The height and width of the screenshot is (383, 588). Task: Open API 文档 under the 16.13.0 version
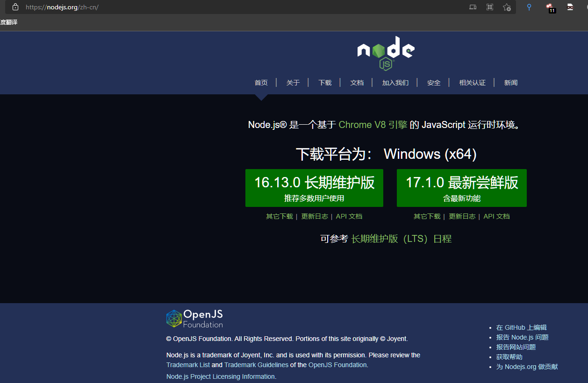(349, 216)
